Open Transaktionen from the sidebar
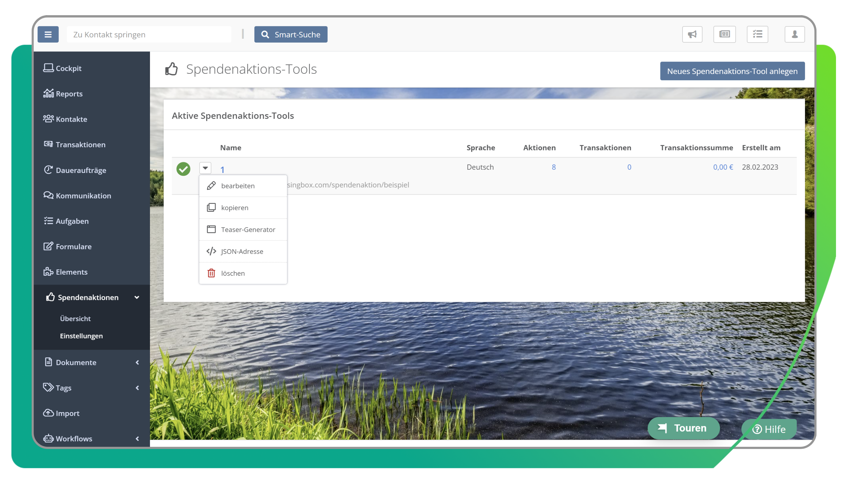Screen dimensions: 868x488 (80, 145)
